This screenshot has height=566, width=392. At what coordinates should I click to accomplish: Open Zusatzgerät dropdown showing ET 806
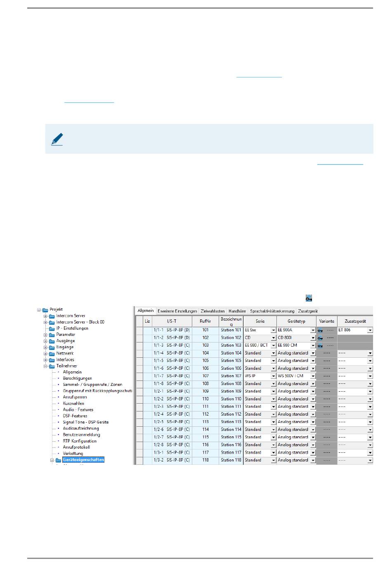(370, 330)
